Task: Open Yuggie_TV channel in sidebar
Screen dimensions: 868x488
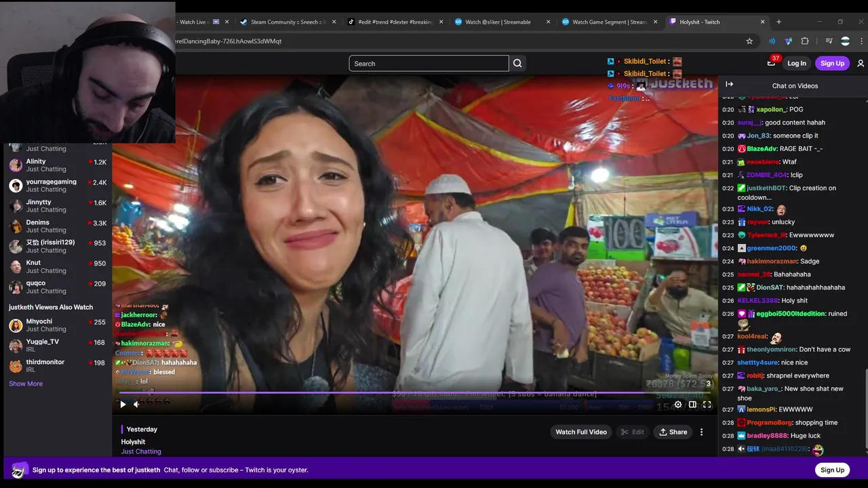Action: [x=57, y=346]
